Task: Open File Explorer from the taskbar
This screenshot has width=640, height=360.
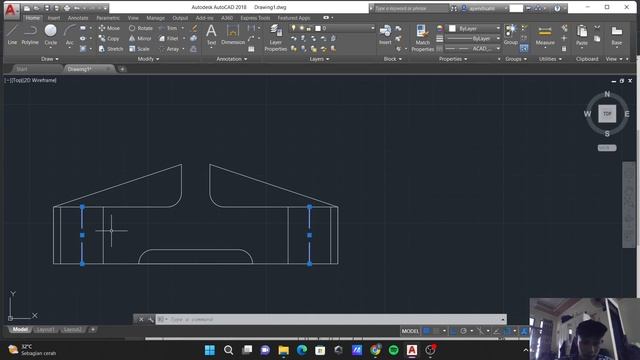Action: (283, 350)
